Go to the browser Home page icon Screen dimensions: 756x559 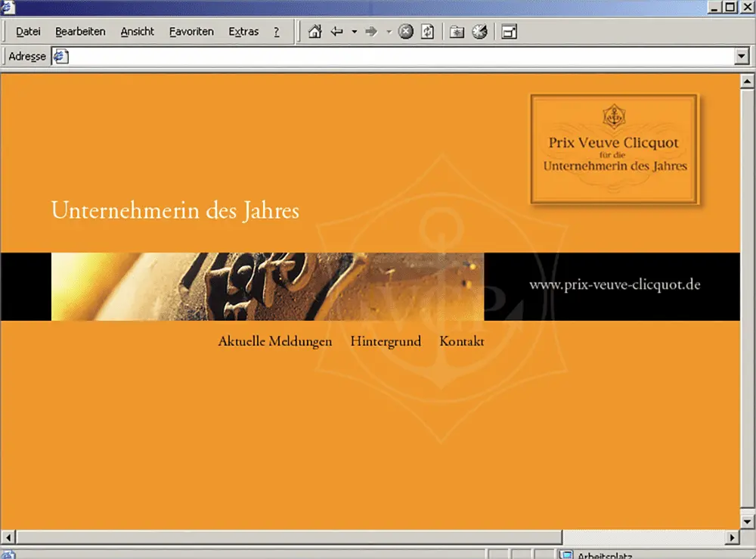(x=314, y=32)
